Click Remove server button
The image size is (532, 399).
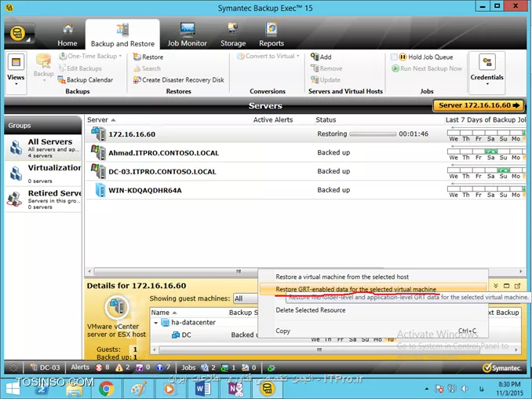(x=326, y=68)
